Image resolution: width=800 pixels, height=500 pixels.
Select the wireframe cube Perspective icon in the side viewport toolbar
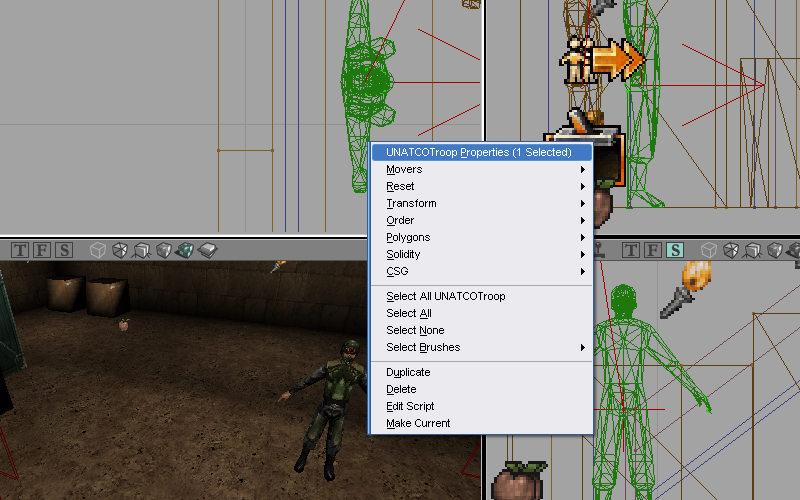pos(709,250)
